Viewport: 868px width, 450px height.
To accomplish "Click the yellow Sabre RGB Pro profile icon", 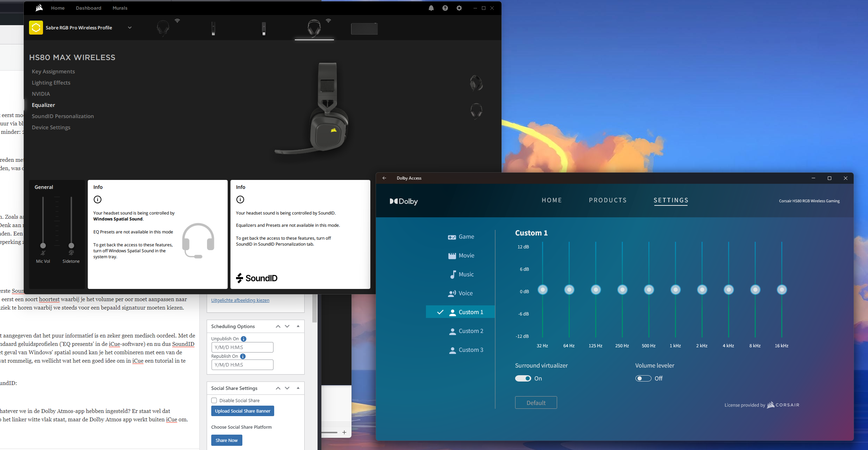I will click(36, 28).
